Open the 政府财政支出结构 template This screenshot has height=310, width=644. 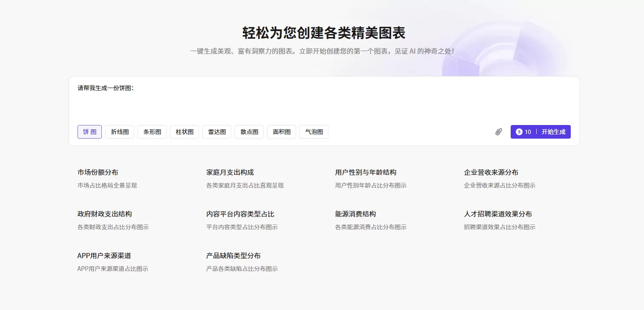(x=113, y=220)
